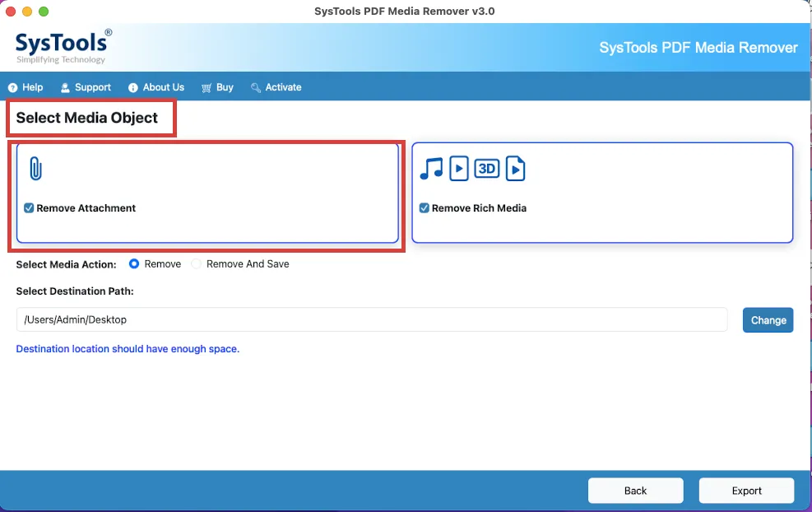Click the destination path input field
Viewport: 812px width, 512px height.
point(372,319)
